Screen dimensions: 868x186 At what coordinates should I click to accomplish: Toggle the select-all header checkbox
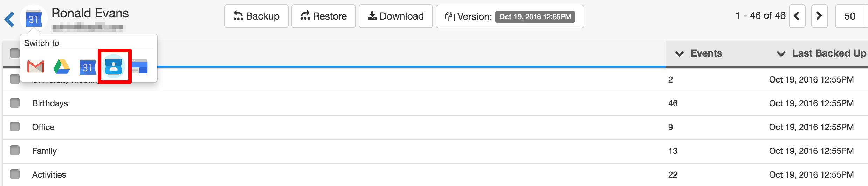point(15,53)
